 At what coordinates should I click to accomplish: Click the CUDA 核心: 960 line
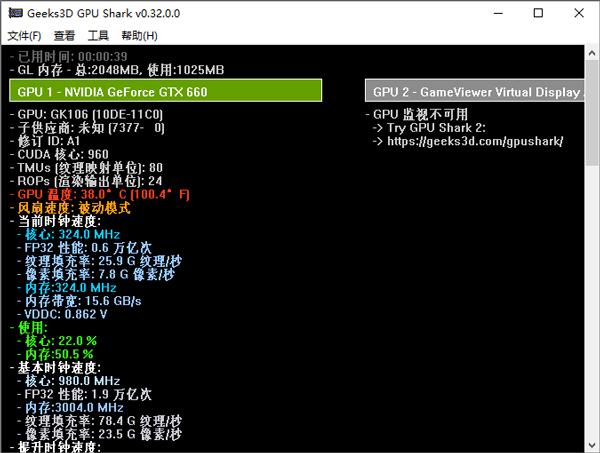[x=59, y=155]
